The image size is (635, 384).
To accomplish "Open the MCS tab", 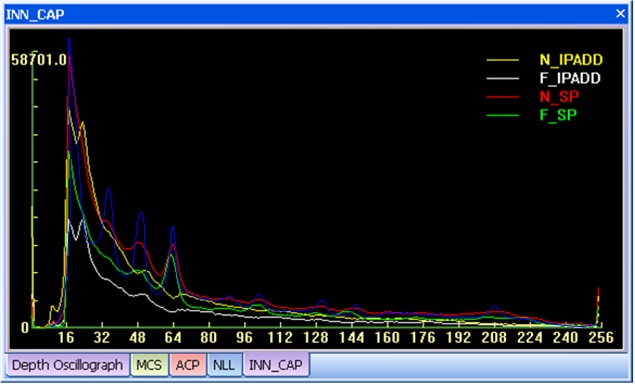I will (149, 365).
